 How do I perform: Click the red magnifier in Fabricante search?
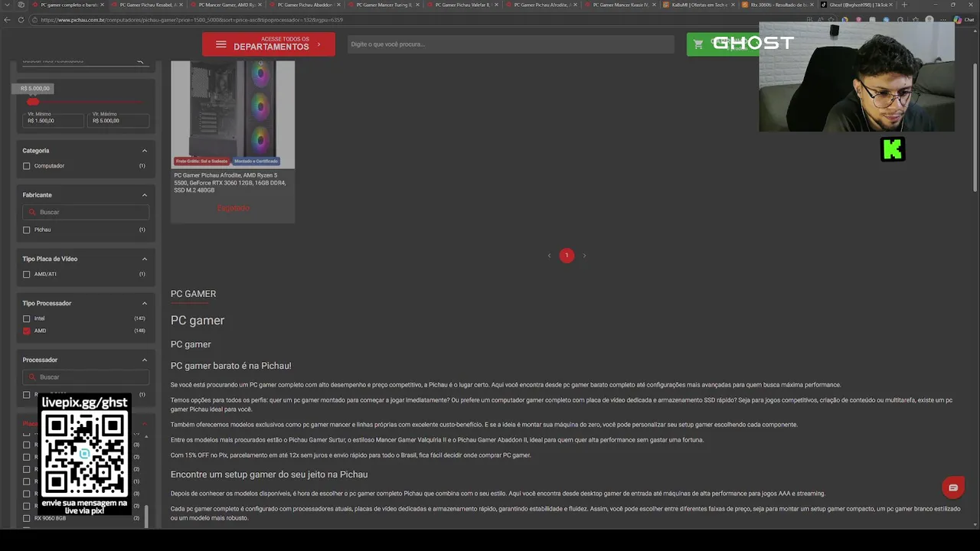tap(32, 212)
